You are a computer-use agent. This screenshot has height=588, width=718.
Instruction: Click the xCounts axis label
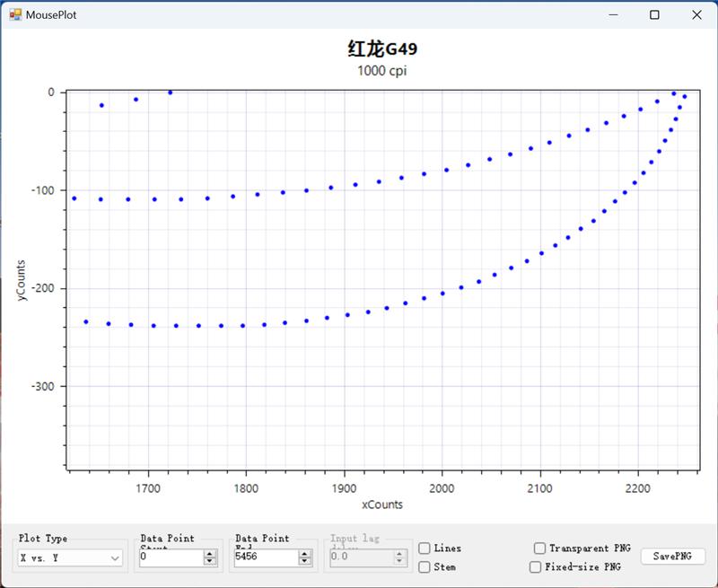(x=382, y=505)
